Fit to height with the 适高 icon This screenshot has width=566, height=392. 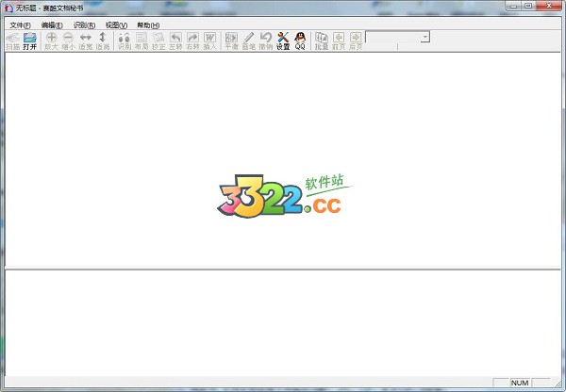[103, 41]
